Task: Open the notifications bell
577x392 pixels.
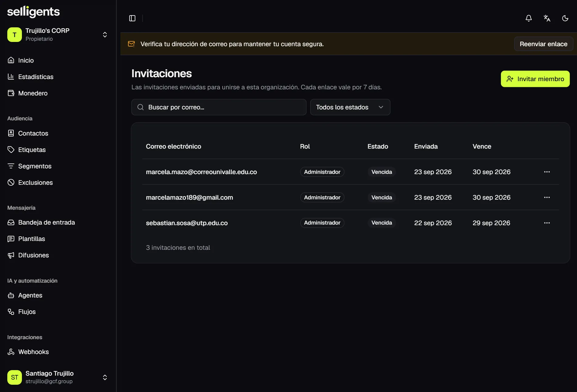Action: 529,18
